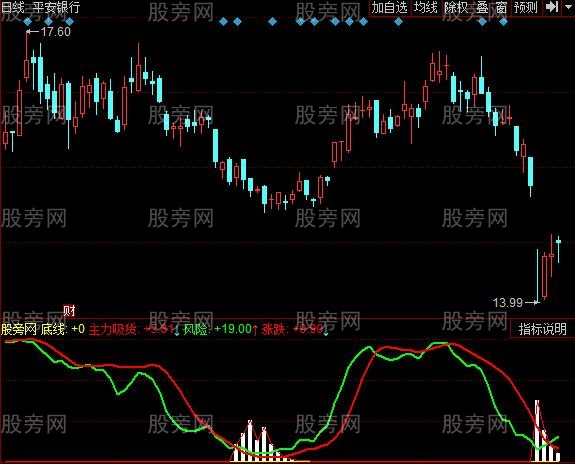
Task: Click the 平安银行 stock name label
Action: (x=56, y=7)
